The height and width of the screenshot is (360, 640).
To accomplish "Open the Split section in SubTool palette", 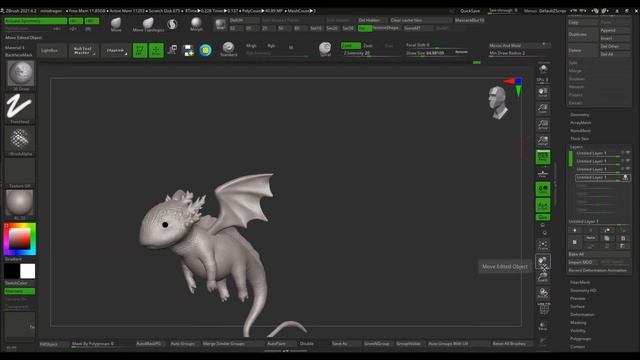I will (573, 63).
